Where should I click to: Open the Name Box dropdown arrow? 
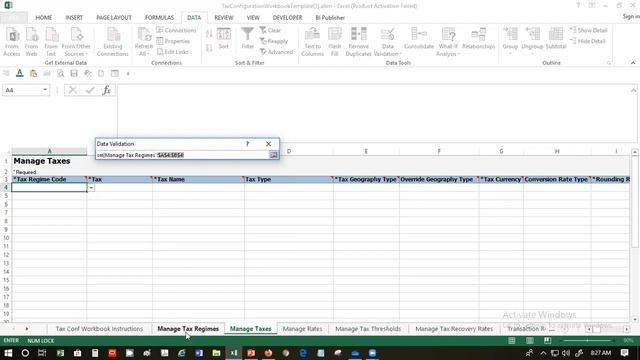coord(45,90)
